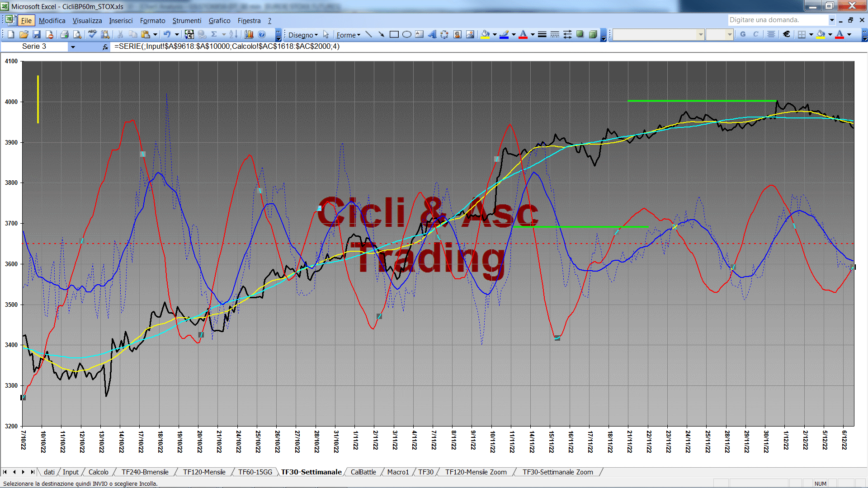Image resolution: width=868 pixels, height=488 pixels.
Task: Toggle italic (C) formatting
Action: coord(755,34)
